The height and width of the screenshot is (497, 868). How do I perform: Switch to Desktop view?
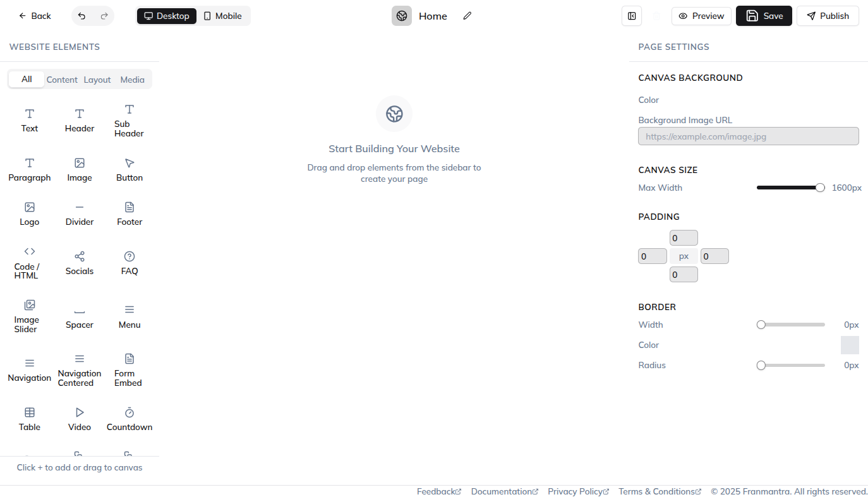167,16
